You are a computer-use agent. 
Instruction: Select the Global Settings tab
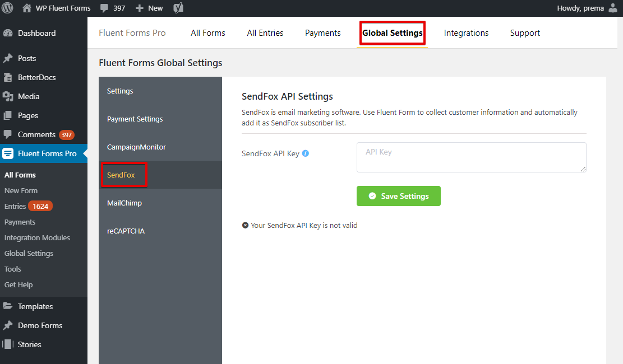point(392,33)
